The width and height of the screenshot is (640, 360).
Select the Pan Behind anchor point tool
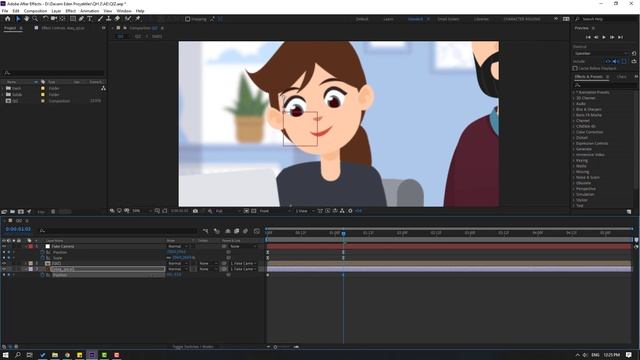(x=62, y=19)
